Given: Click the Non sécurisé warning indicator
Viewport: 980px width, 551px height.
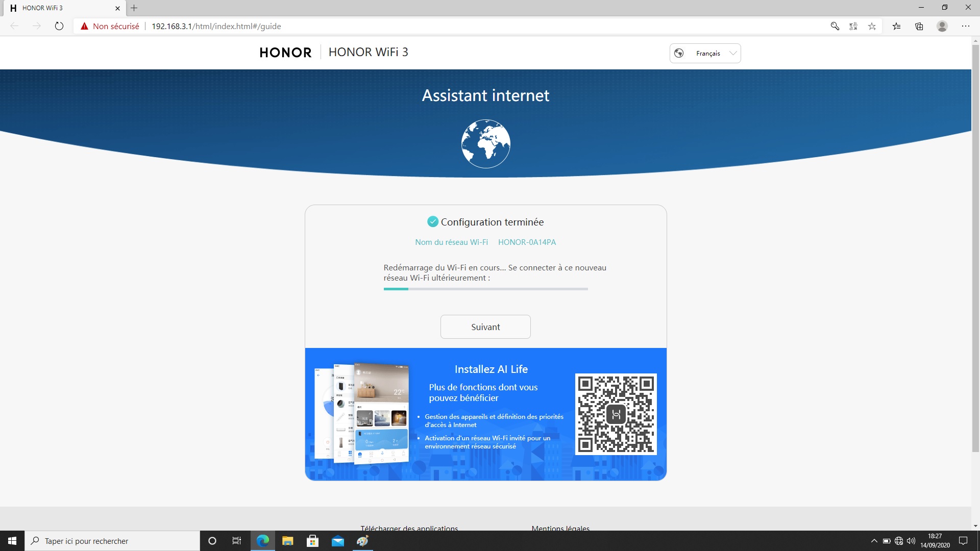Looking at the screenshot, I should click(110, 26).
